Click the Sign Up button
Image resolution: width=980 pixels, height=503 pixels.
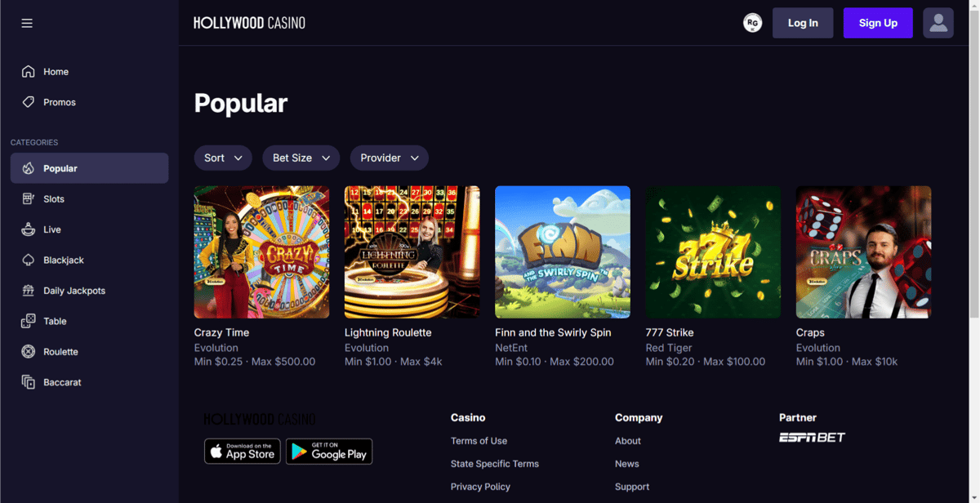[x=878, y=23]
